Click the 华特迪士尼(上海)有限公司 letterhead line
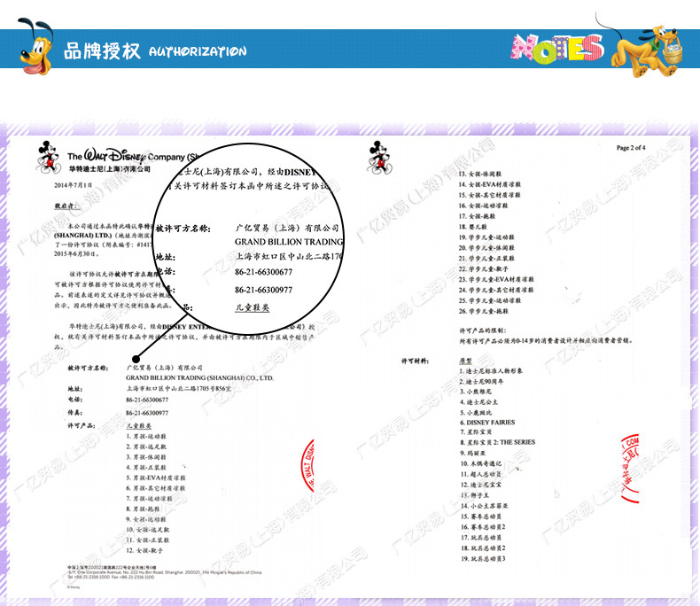Image resolution: width=700 pixels, height=606 pixels. [x=109, y=168]
